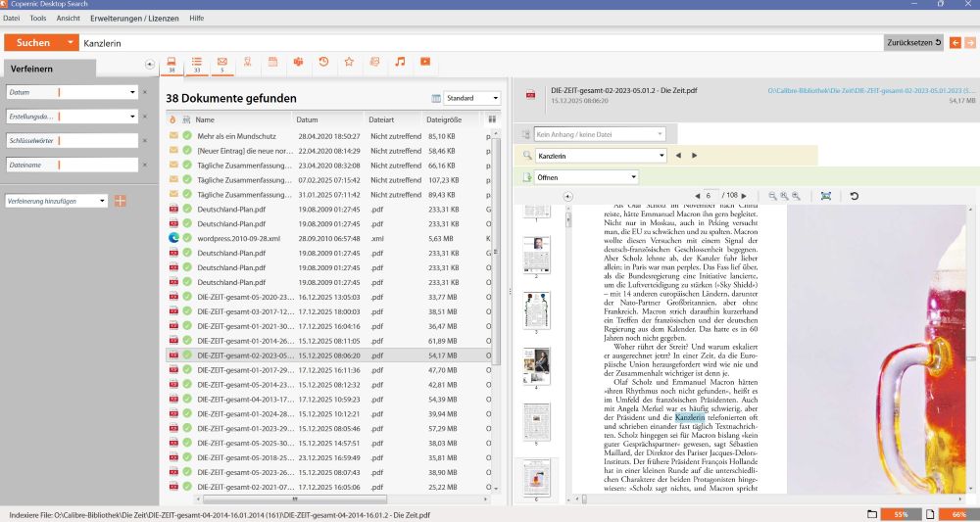Select the Verfeinern tab
980x522 pixels.
[50, 69]
